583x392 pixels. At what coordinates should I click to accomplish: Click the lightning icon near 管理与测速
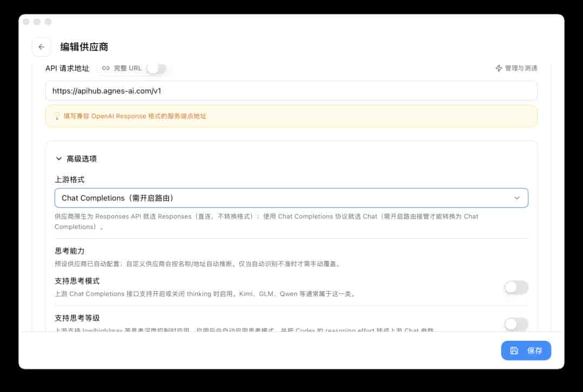point(499,68)
